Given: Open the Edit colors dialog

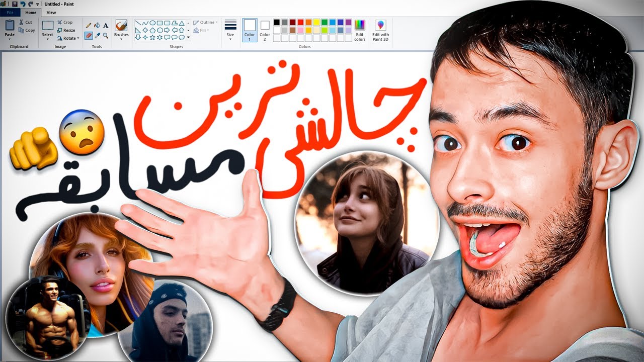Looking at the screenshot, I should click(x=360, y=30).
